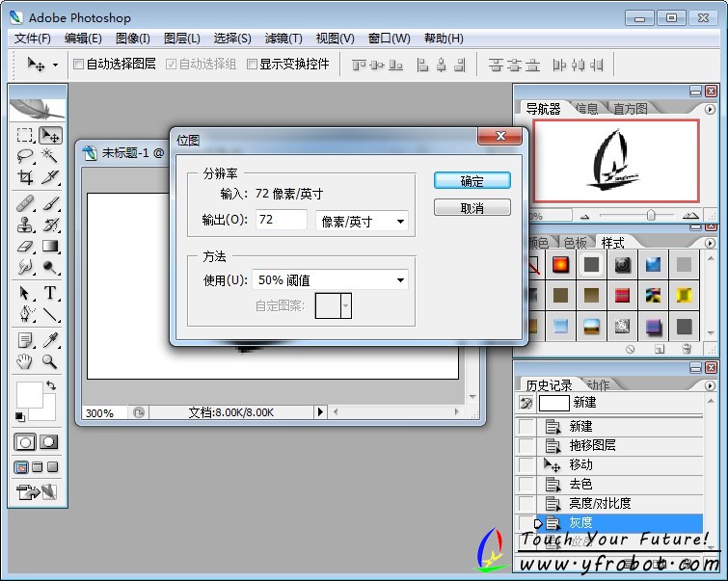The height and width of the screenshot is (581, 728).
Task: Click the Navigator preview thumbnail
Action: [x=616, y=161]
